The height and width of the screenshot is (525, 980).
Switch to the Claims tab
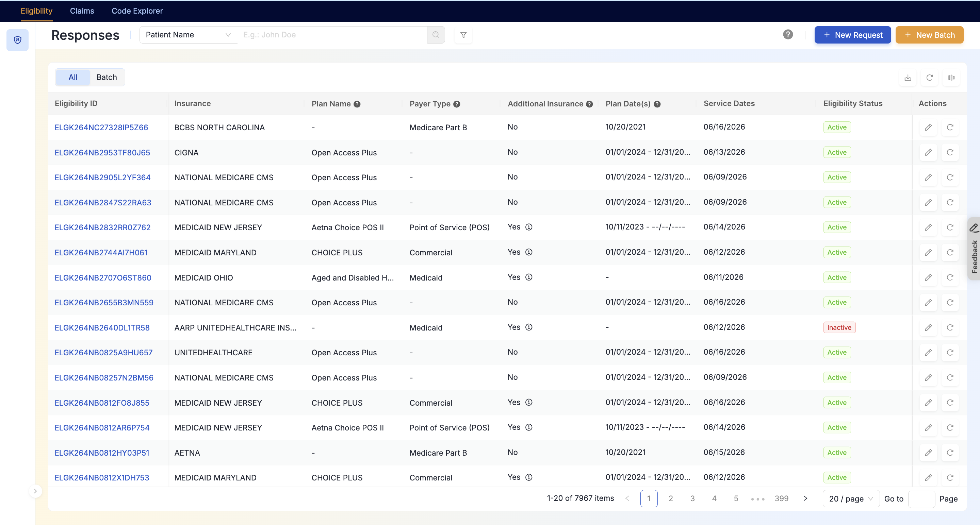click(82, 11)
